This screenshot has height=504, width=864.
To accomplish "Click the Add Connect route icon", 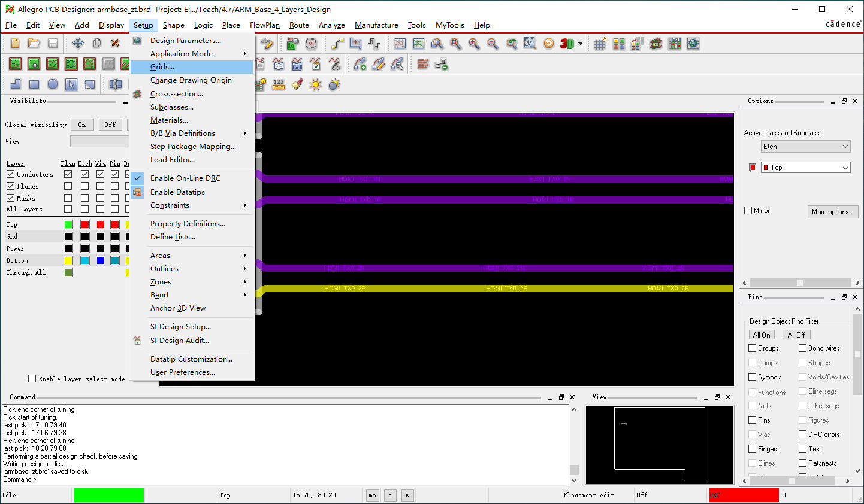I will pyautogui.click(x=338, y=43).
